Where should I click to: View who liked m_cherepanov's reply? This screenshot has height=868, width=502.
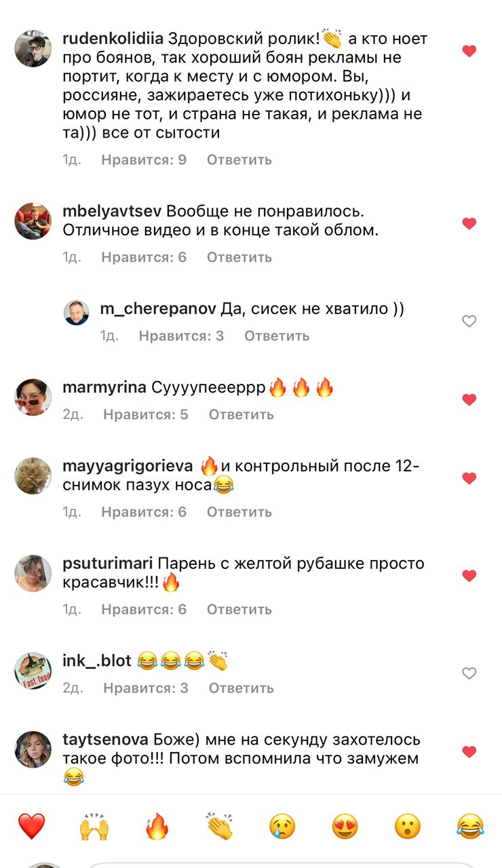point(181,336)
